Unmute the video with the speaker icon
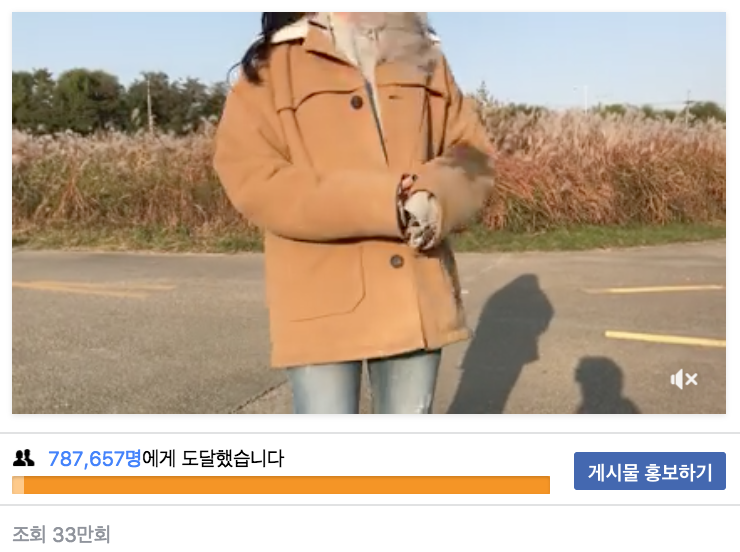 coord(684,379)
